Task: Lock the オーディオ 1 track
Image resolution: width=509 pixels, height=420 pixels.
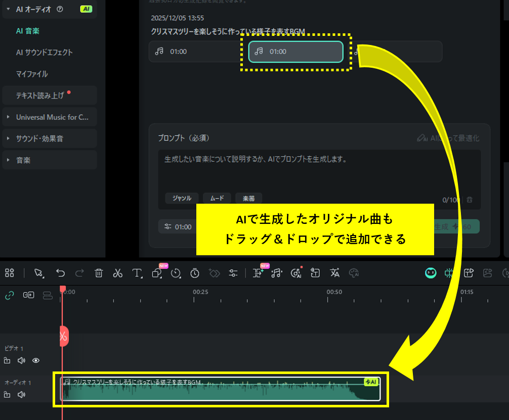Action: tap(8, 395)
